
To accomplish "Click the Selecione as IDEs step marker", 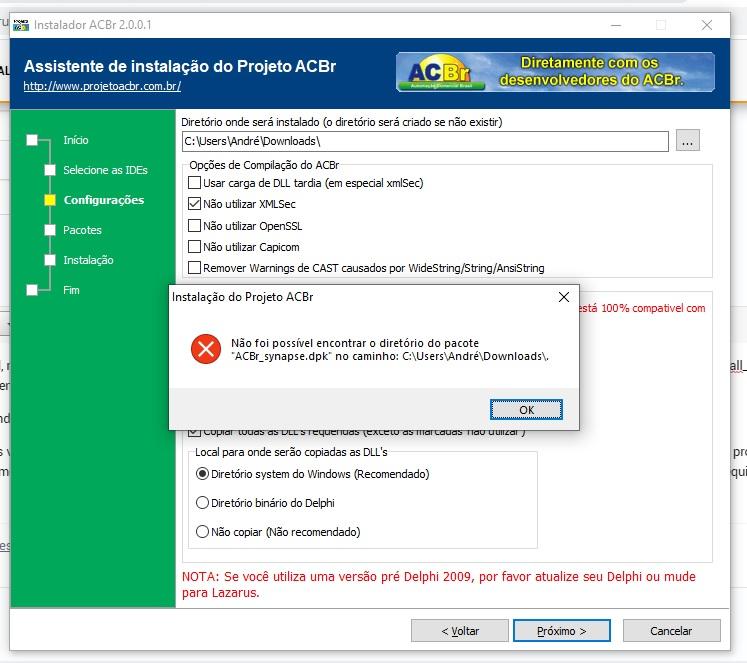I will click(x=50, y=170).
